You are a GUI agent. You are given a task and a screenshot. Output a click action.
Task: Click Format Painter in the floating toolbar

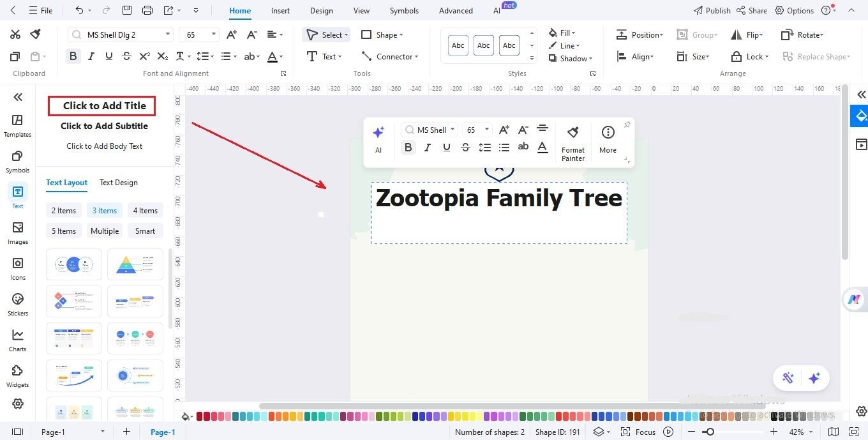[573, 143]
